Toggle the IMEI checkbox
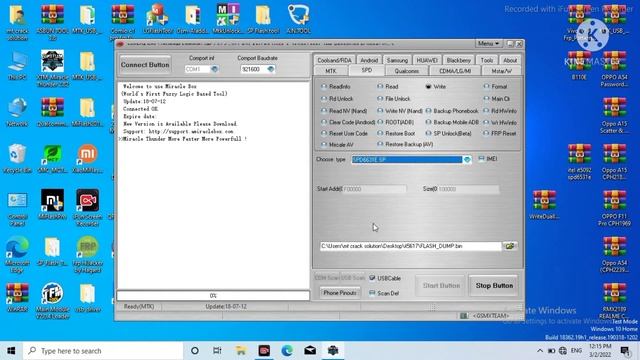The width and height of the screenshot is (640, 360). tap(482, 159)
